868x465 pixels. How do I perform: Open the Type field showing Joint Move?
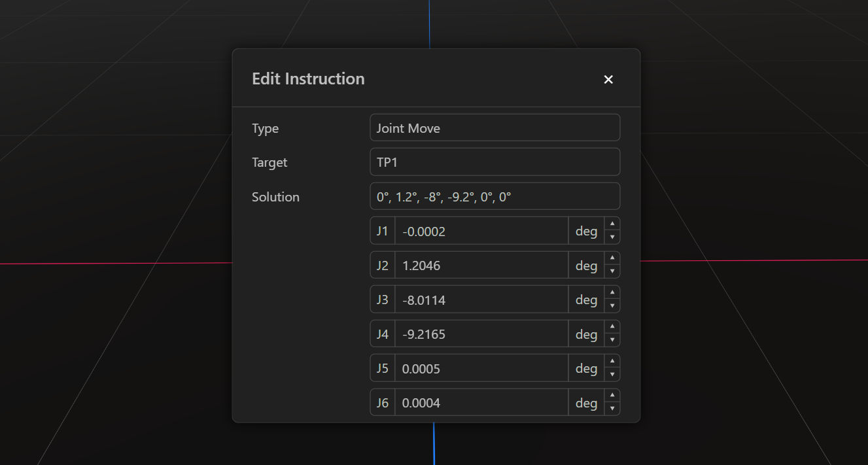pyautogui.click(x=495, y=128)
